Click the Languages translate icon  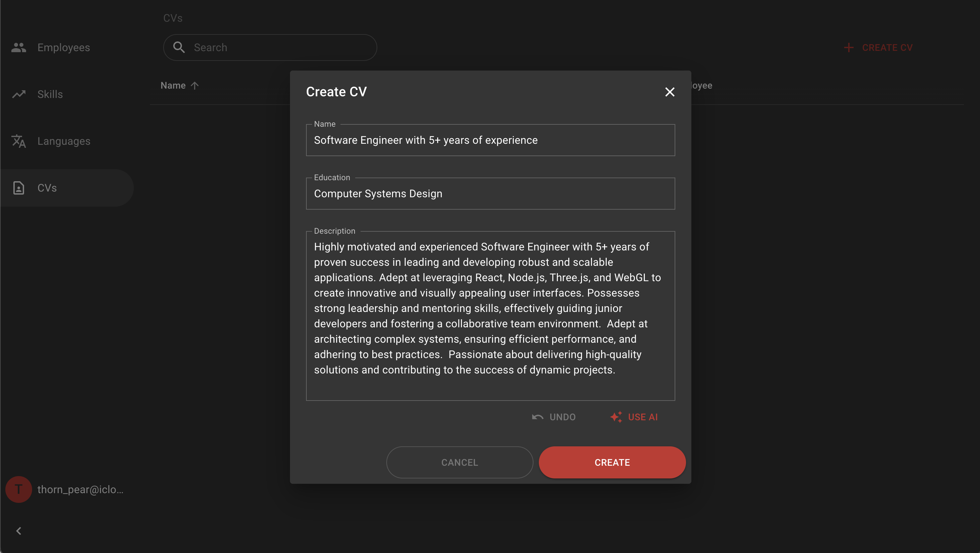point(18,141)
